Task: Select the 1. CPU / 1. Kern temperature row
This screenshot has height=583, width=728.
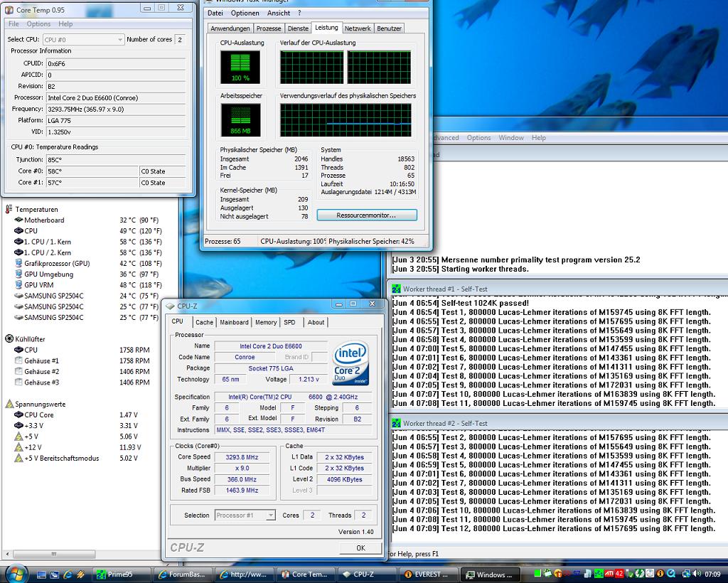Action: (88, 242)
